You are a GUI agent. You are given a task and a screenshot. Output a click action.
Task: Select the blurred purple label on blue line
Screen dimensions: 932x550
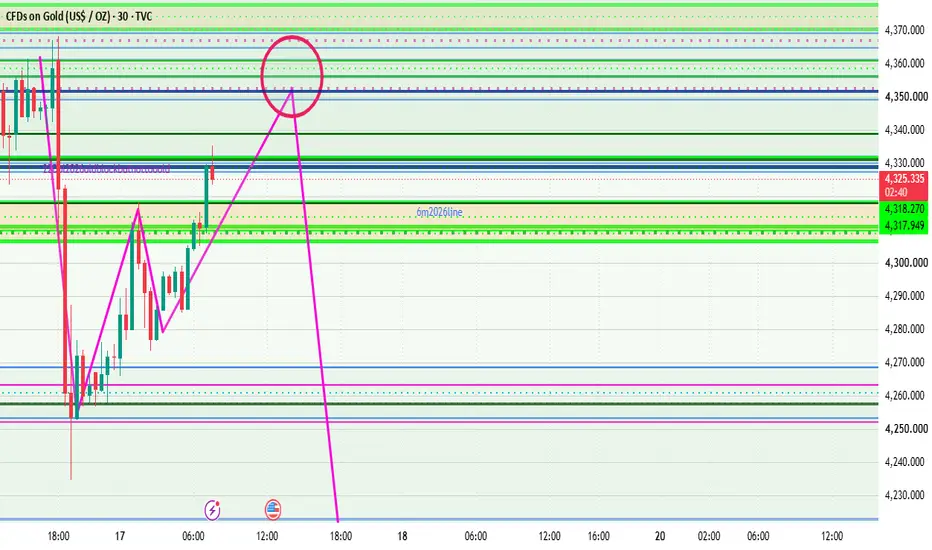click(x=106, y=169)
